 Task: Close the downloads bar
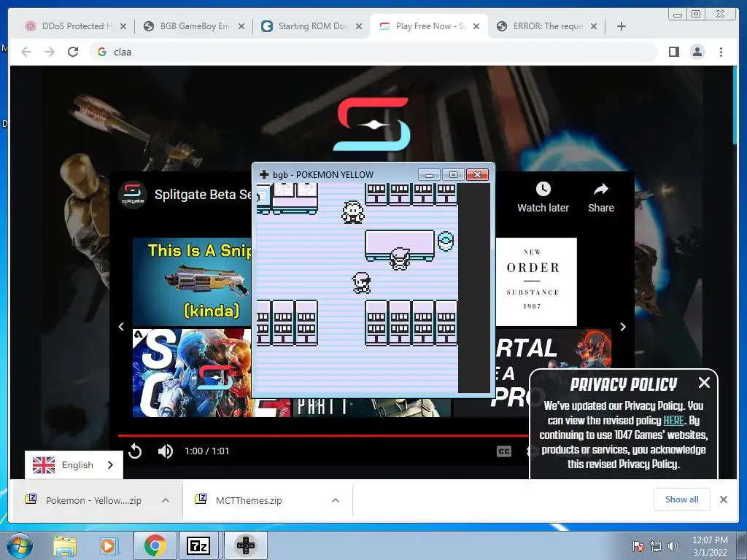click(x=724, y=499)
